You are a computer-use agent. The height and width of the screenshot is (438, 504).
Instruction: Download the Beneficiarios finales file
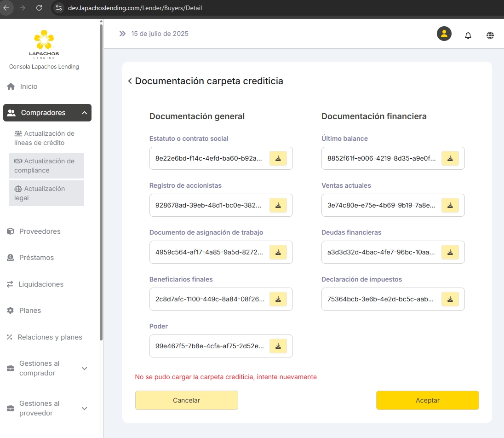point(278,299)
